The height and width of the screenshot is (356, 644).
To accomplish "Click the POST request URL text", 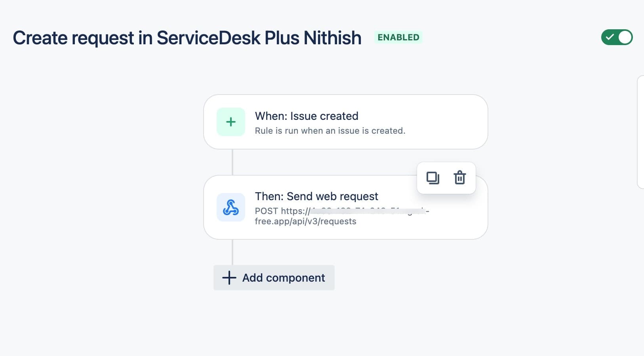I will [x=282, y=211].
